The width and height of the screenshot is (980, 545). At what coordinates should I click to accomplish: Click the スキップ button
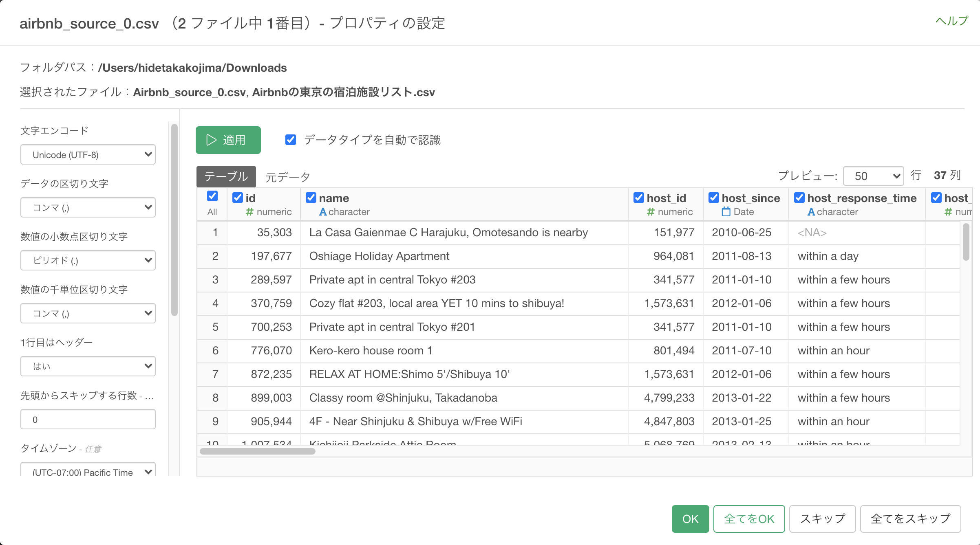click(823, 519)
